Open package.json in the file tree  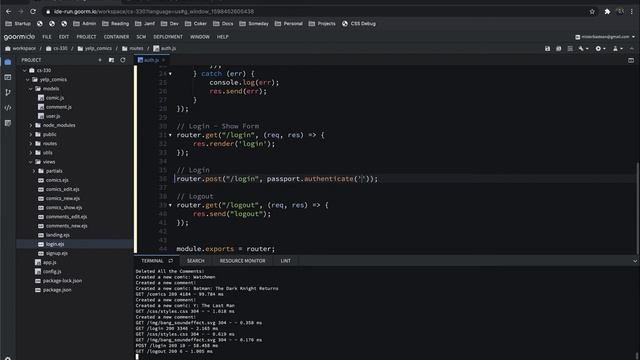coord(57,290)
